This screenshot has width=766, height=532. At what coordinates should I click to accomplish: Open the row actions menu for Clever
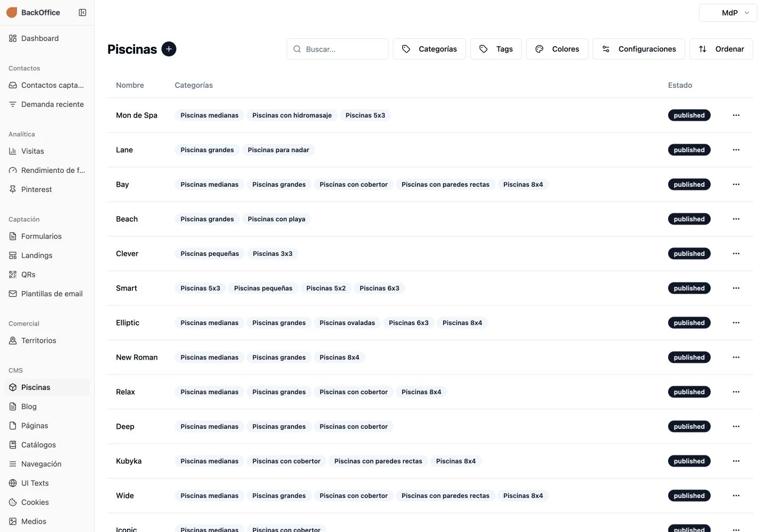pos(736,253)
